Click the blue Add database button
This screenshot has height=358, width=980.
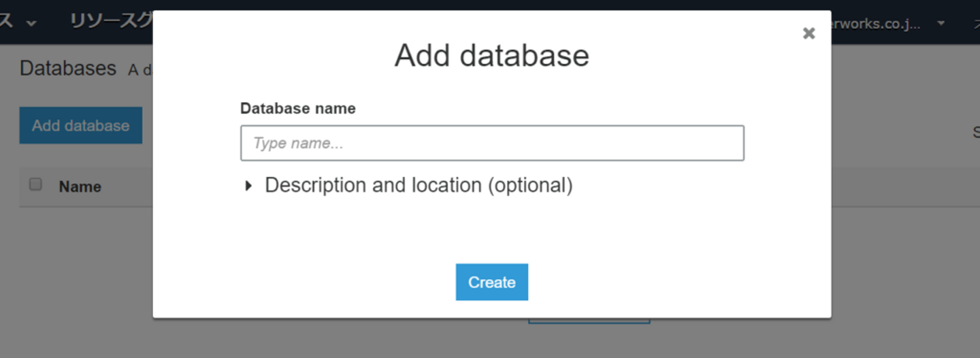(80, 125)
